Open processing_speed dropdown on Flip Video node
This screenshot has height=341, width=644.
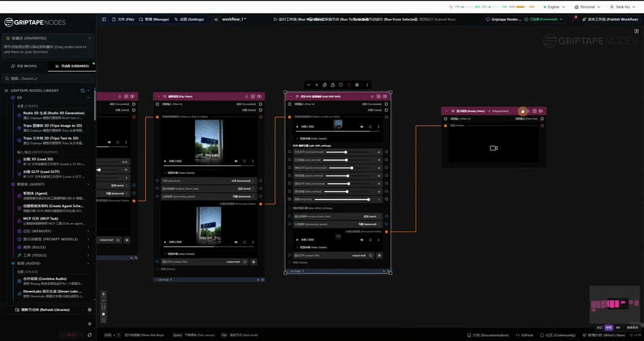[209, 197]
